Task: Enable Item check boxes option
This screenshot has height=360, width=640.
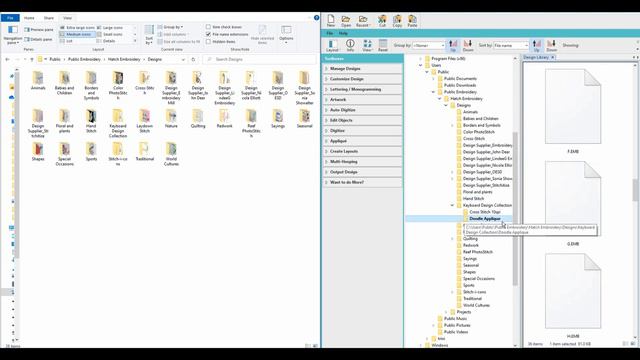Action: (208, 27)
